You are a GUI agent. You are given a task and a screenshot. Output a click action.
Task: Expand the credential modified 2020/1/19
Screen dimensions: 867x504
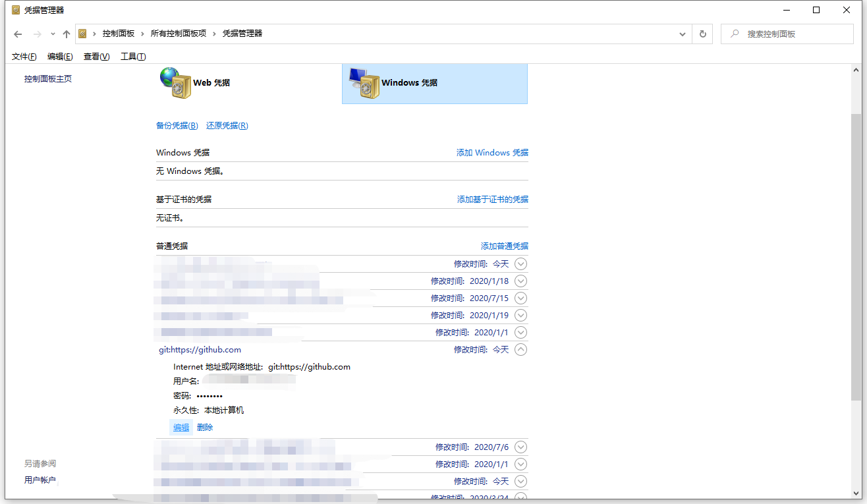click(520, 316)
